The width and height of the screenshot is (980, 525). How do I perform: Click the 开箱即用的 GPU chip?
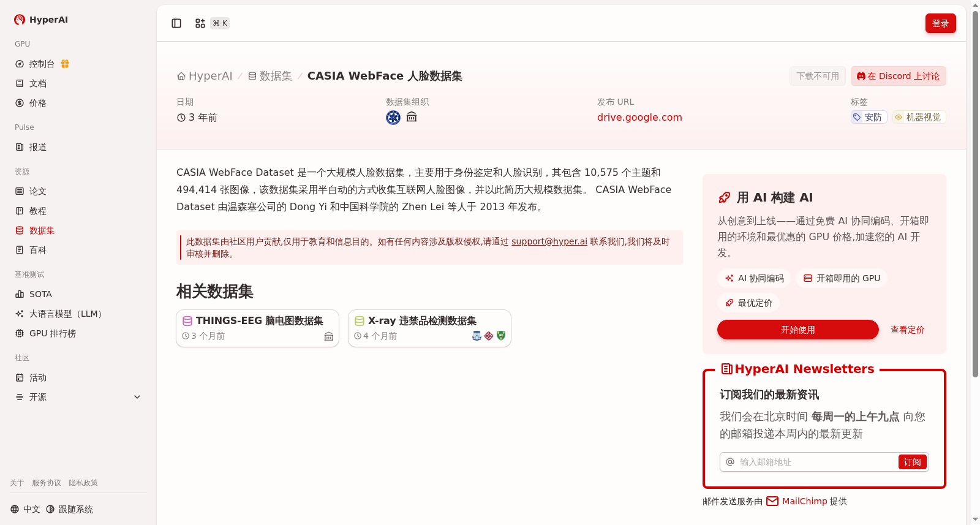[x=841, y=278]
